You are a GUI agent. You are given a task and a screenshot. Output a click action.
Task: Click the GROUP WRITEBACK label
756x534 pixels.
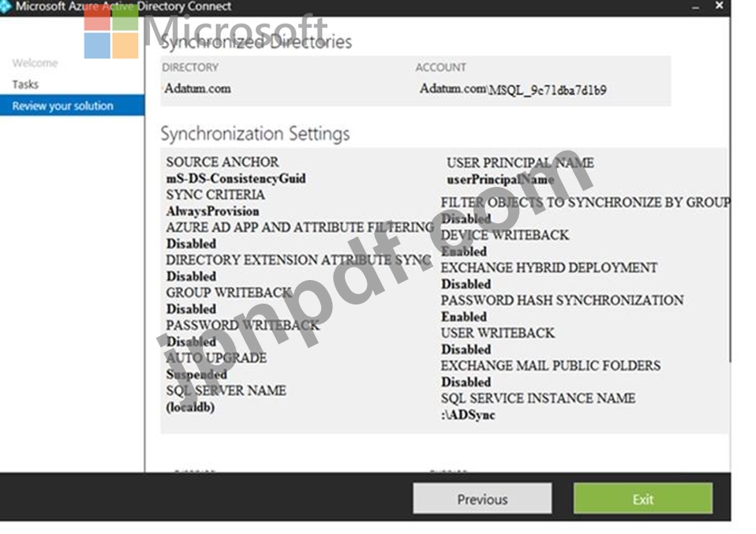coord(229,293)
